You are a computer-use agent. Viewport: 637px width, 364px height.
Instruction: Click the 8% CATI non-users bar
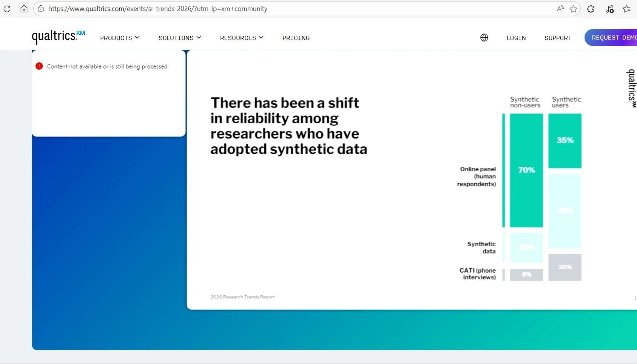526,275
